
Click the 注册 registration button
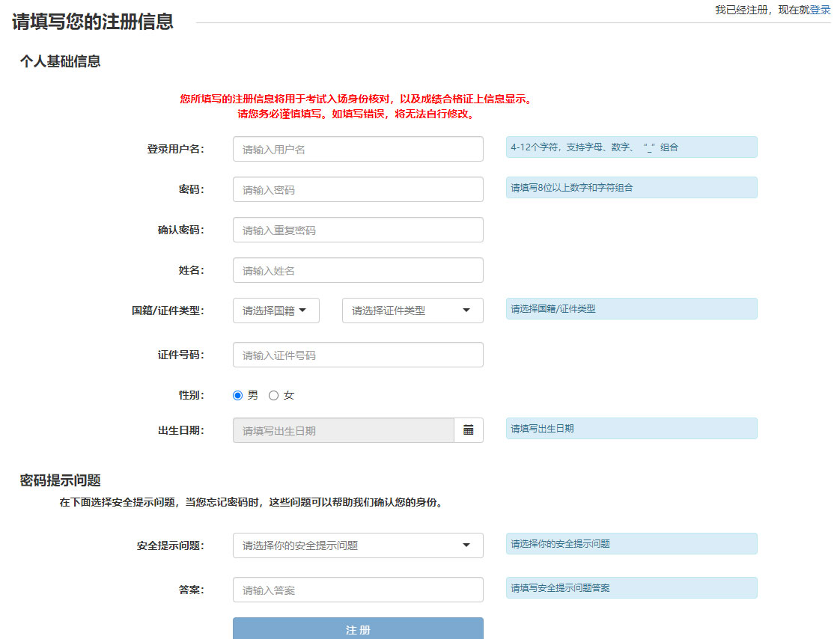coord(358,630)
